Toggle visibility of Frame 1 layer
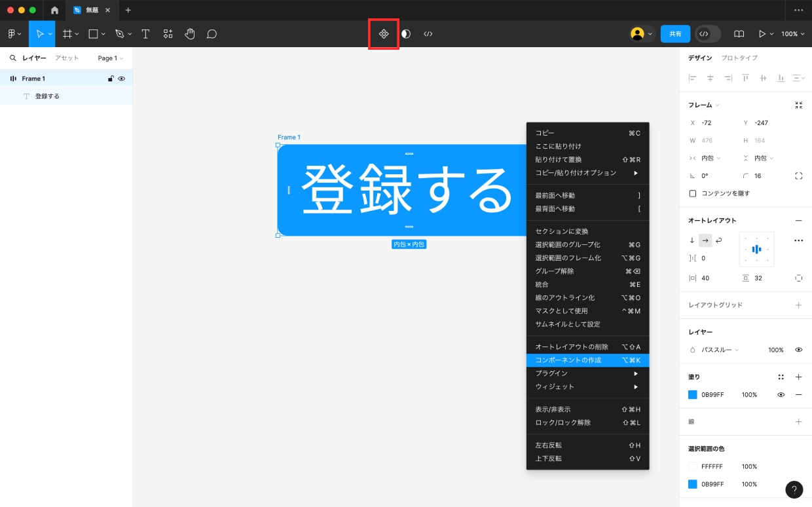This screenshot has width=812, height=507. (122, 79)
